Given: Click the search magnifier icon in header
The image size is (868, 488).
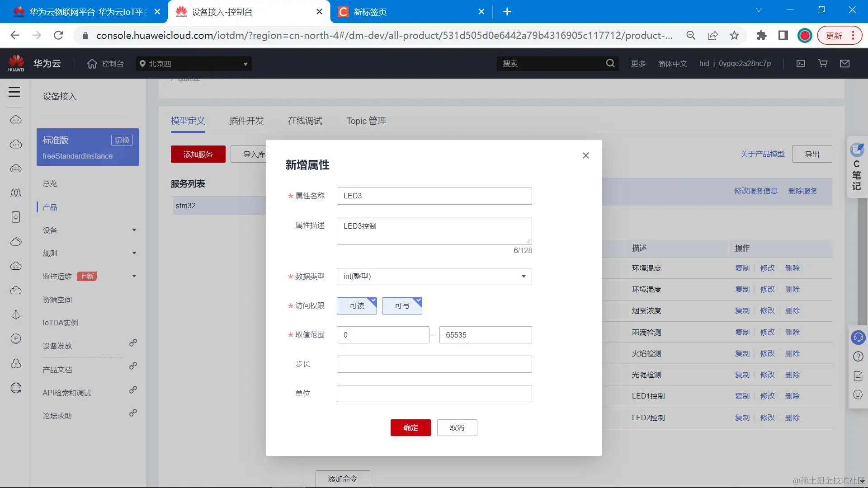Looking at the screenshot, I should [610, 63].
